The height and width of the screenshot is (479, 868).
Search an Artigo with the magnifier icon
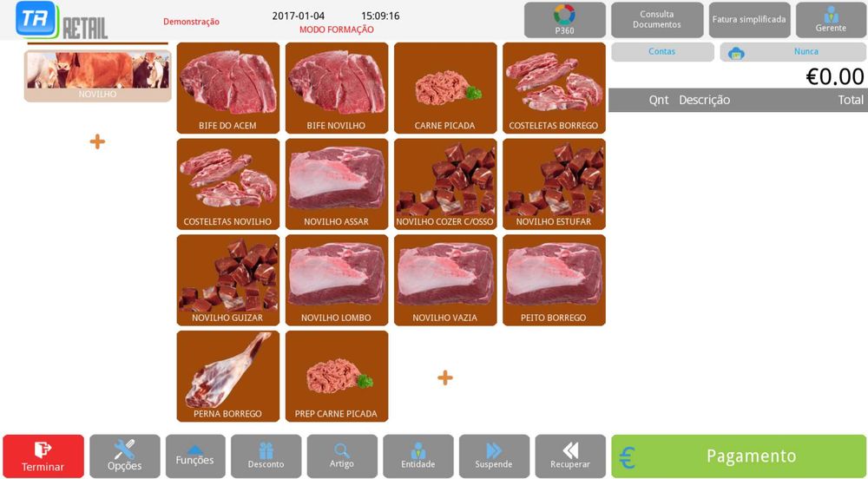(342, 456)
